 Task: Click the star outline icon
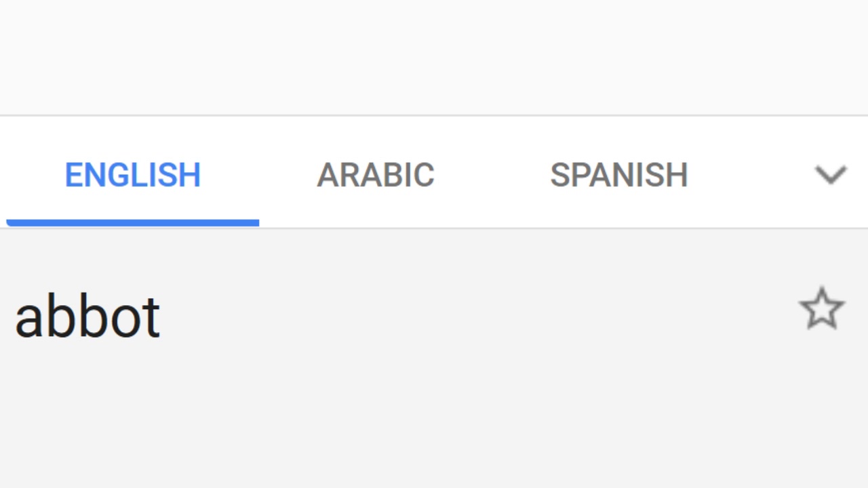822,309
